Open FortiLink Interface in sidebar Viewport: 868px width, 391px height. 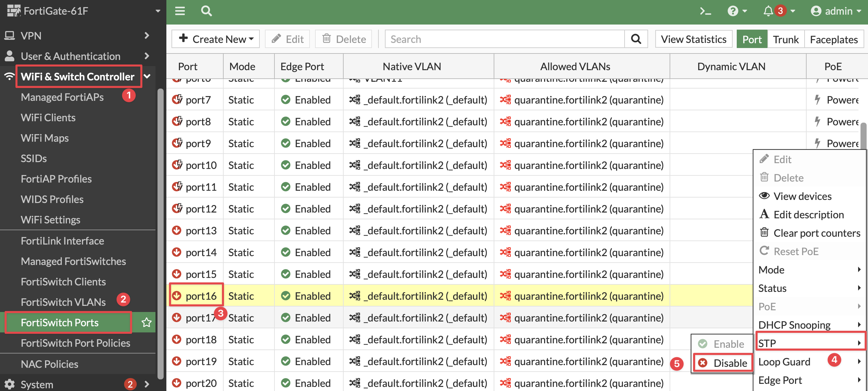pyautogui.click(x=62, y=241)
